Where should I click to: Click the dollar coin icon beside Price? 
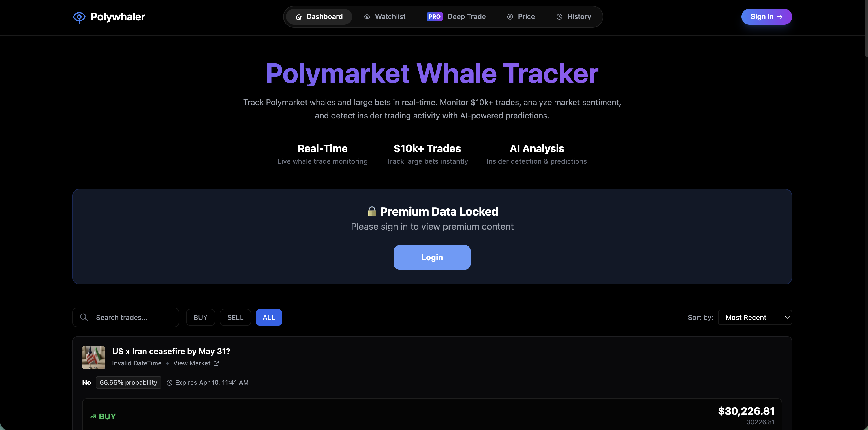510,17
